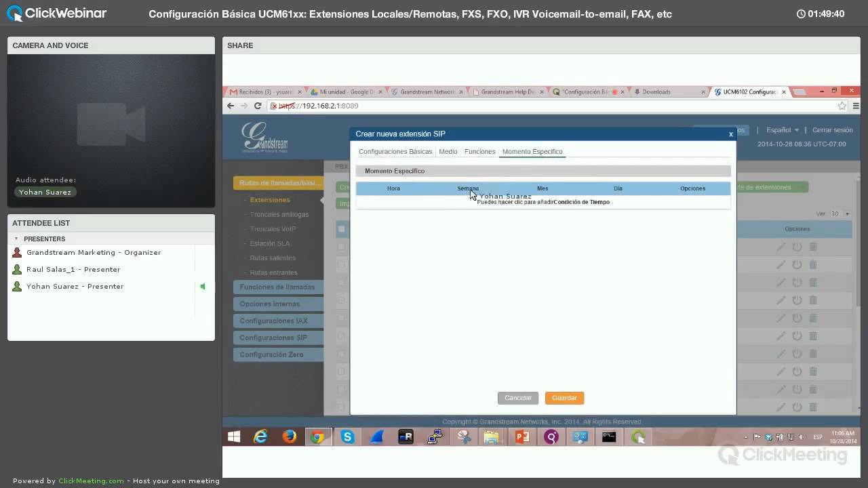Viewport: 868px width, 488px height.
Task: Open the Chrome hamburger menu
Action: (856, 106)
